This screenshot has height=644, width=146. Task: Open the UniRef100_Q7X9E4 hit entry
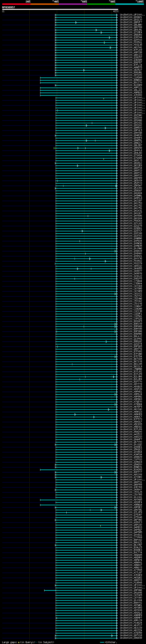[x=131, y=32]
